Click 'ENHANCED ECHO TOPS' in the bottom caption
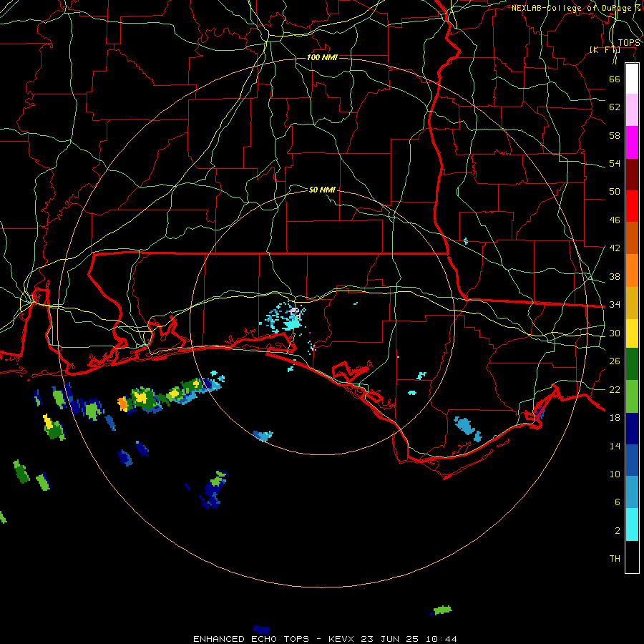This screenshot has height=644, width=644. tap(251, 639)
